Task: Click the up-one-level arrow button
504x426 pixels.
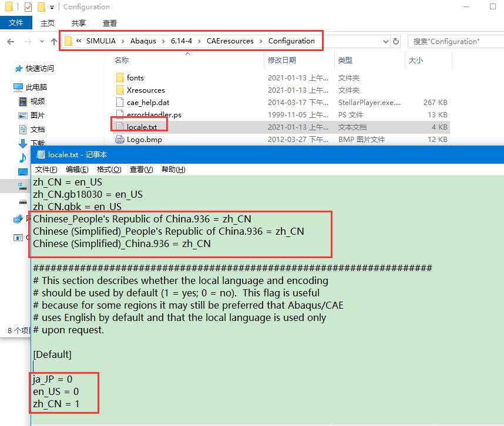Action: click(x=55, y=42)
